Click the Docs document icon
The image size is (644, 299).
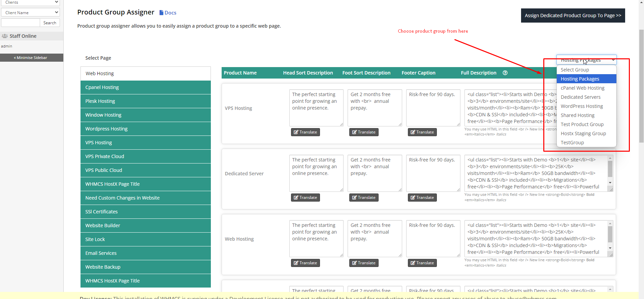coord(161,13)
